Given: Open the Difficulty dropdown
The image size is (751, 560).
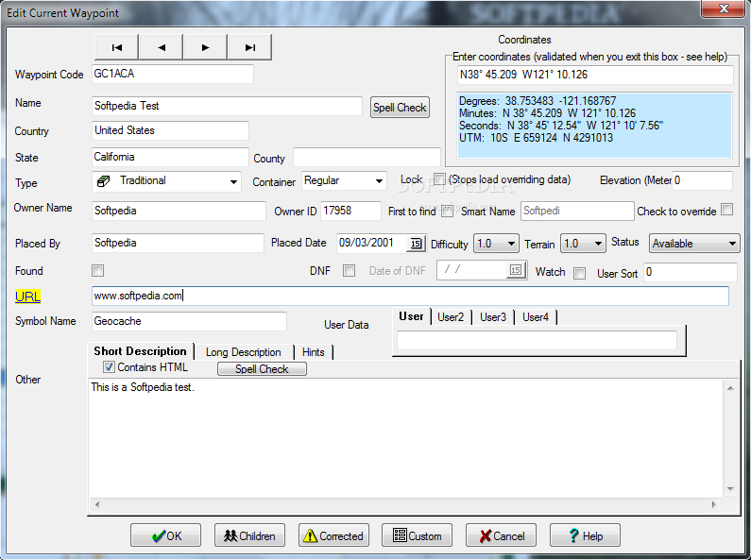Looking at the screenshot, I should (496, 244).
